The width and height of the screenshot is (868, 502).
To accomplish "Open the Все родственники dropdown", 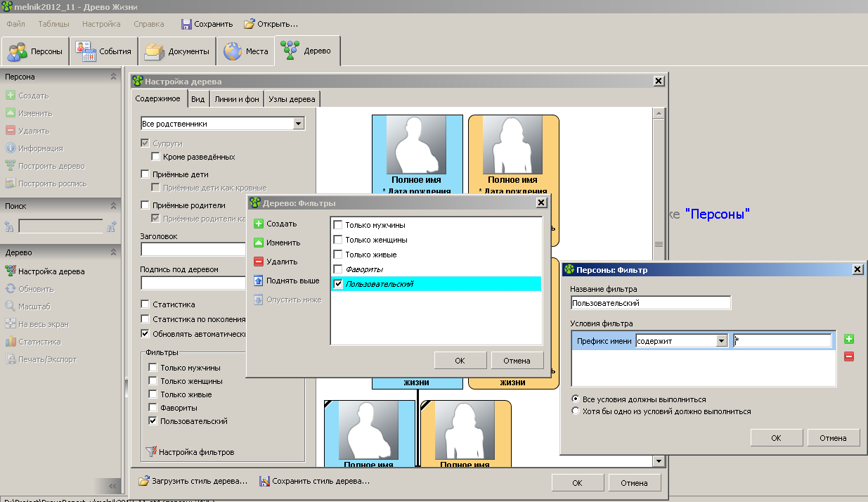I will coord(299,124).
